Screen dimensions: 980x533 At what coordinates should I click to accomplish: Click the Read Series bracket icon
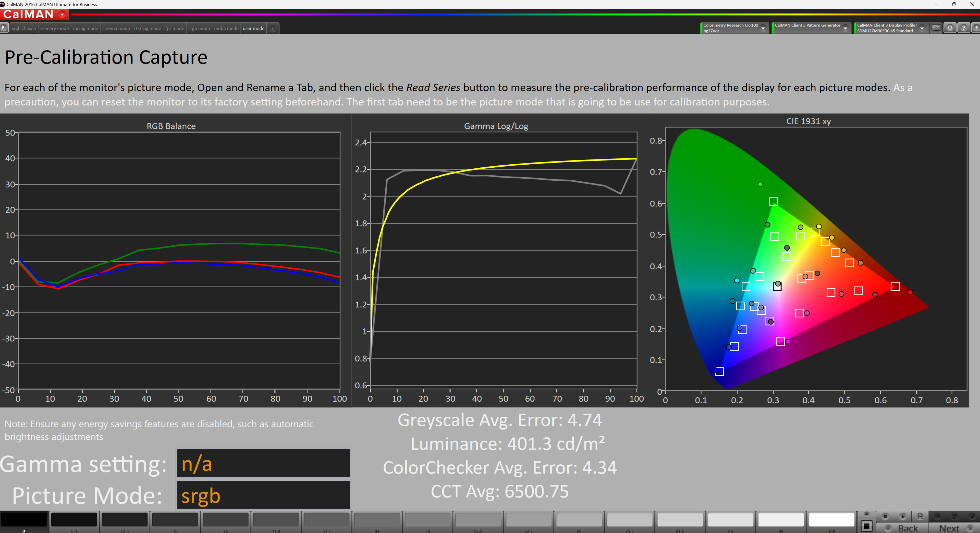(920, 516)
